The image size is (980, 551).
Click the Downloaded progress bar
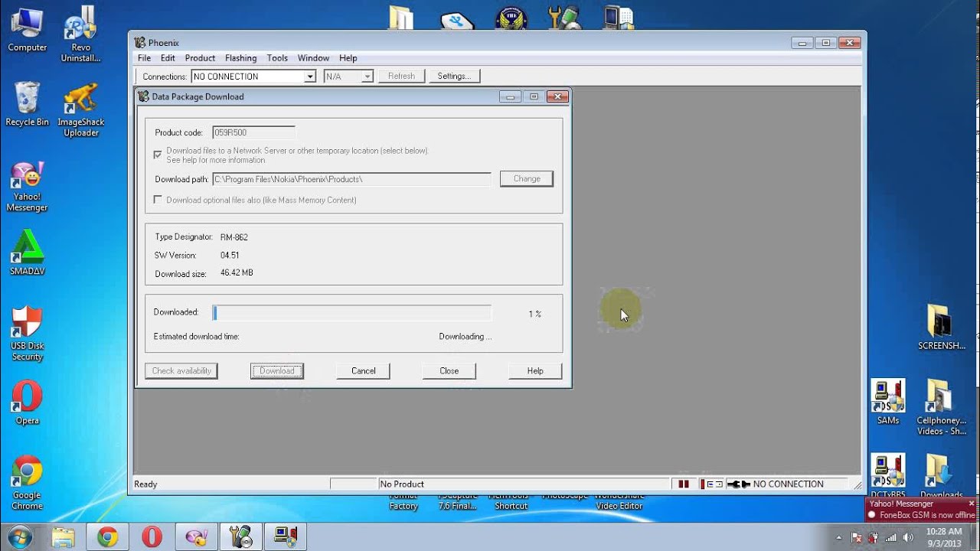tap(352, 312)
